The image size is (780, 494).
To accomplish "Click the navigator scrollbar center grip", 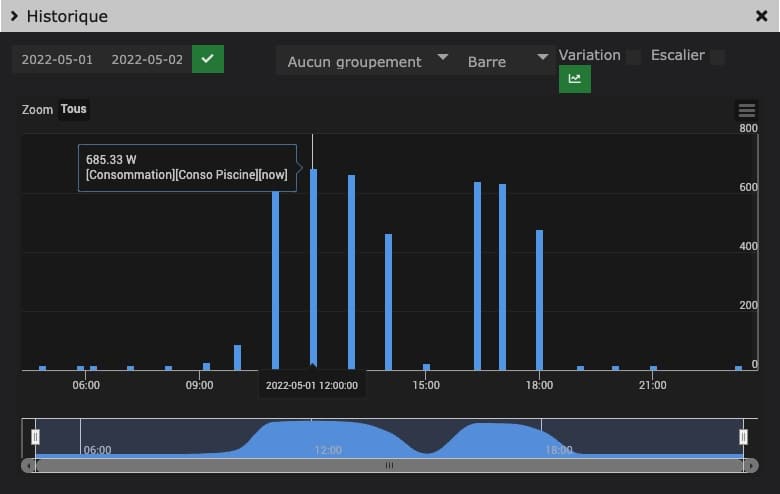I will pos(390,466).
